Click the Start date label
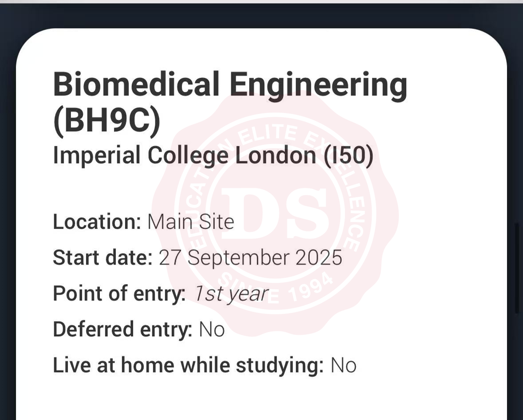 [102, 258]
